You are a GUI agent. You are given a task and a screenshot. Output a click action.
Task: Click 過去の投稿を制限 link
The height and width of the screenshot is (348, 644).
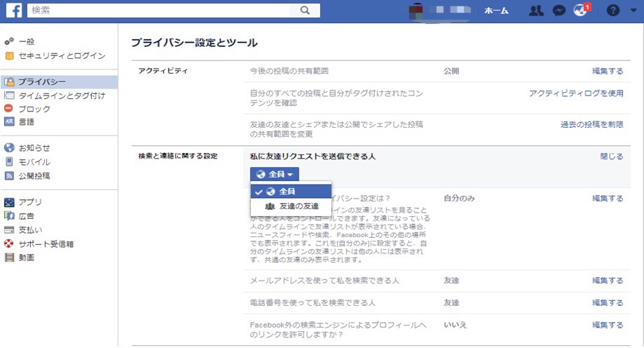click(x=592, y=124)
